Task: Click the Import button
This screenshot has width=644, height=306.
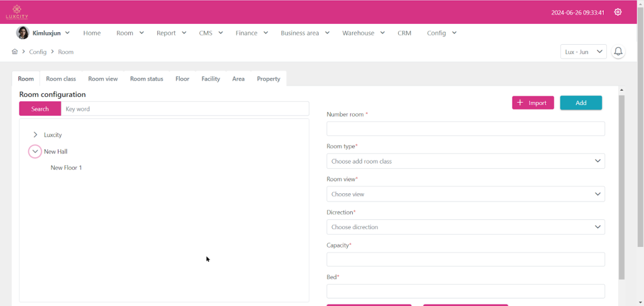Action: coord(533,103)
